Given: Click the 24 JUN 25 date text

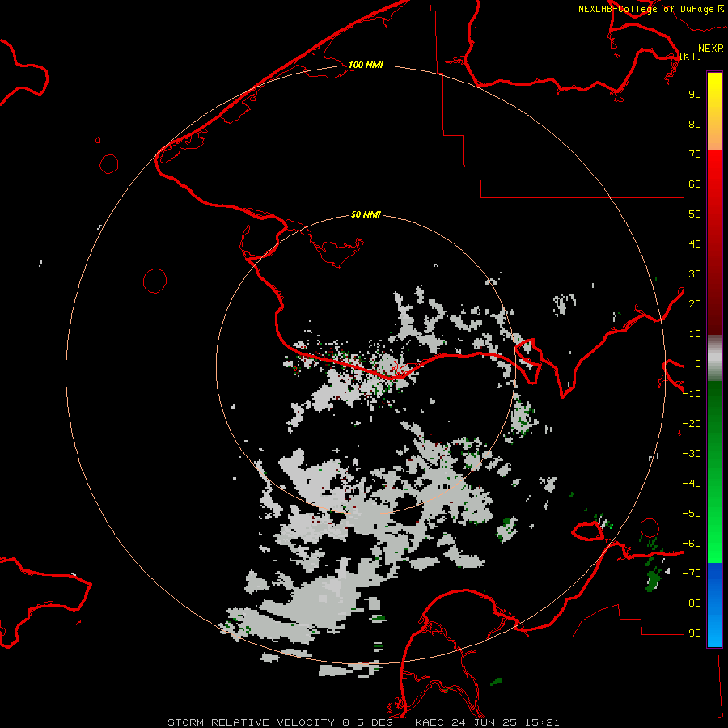Looking at the screenshot, I should (486, 722).
